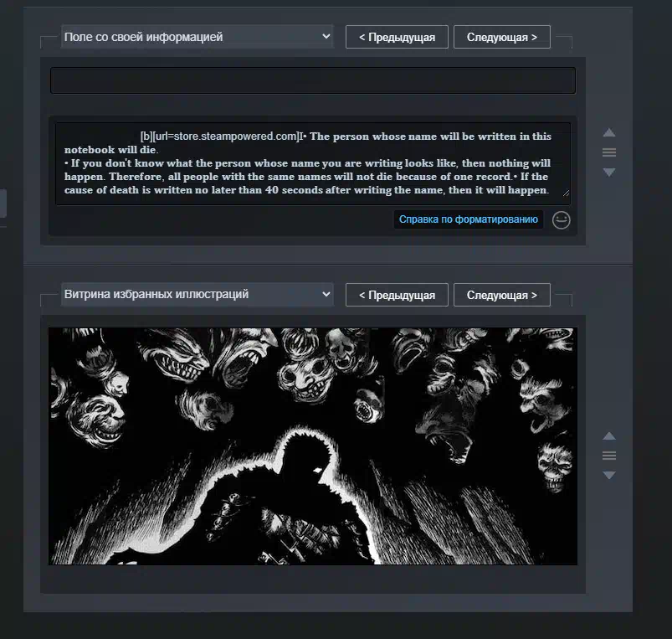The width and height of the screenshot is (672, 639).
Task: Click '< Предыдущая' for the custom info showcase
Action: 397,38
